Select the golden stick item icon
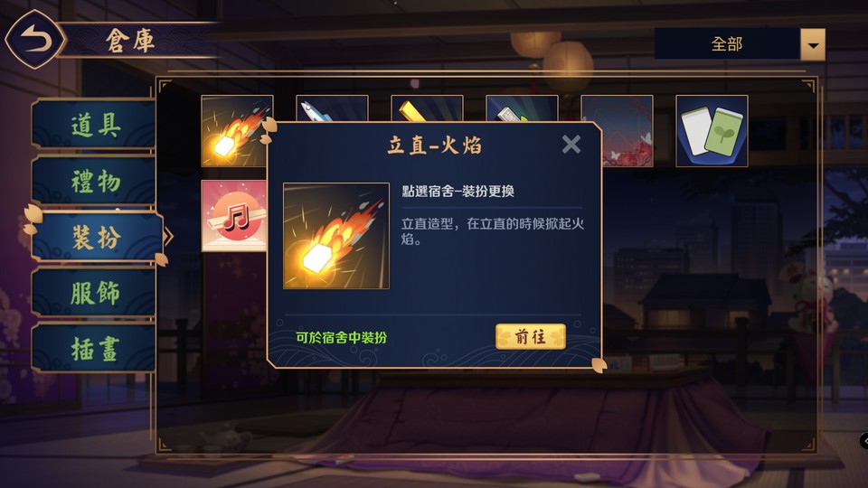 [x=427, y=108]
